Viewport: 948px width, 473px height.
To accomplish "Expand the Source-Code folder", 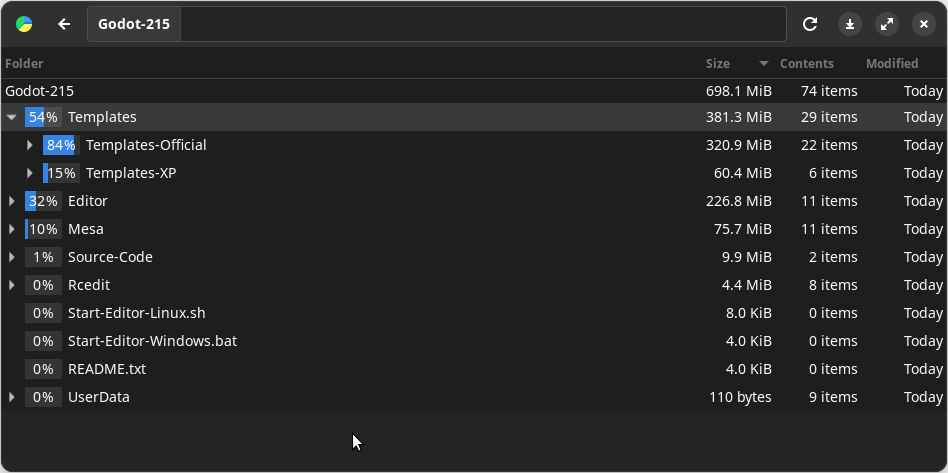I will [12, 257].
